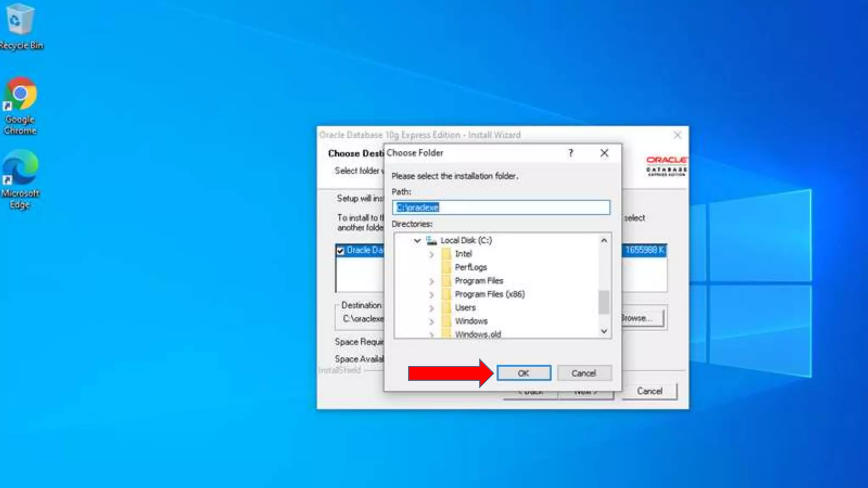Toggle the Oracle Database component checkbox

(340, 251)
